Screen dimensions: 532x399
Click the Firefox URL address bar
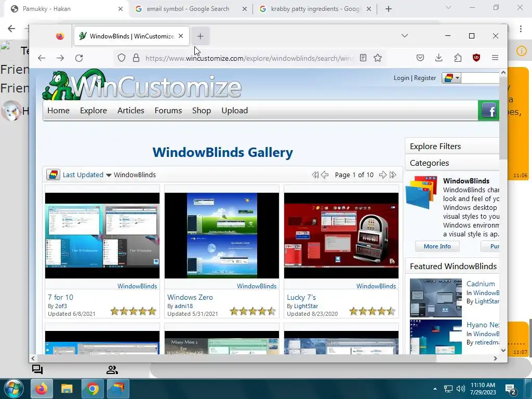(x=249, y=58)
